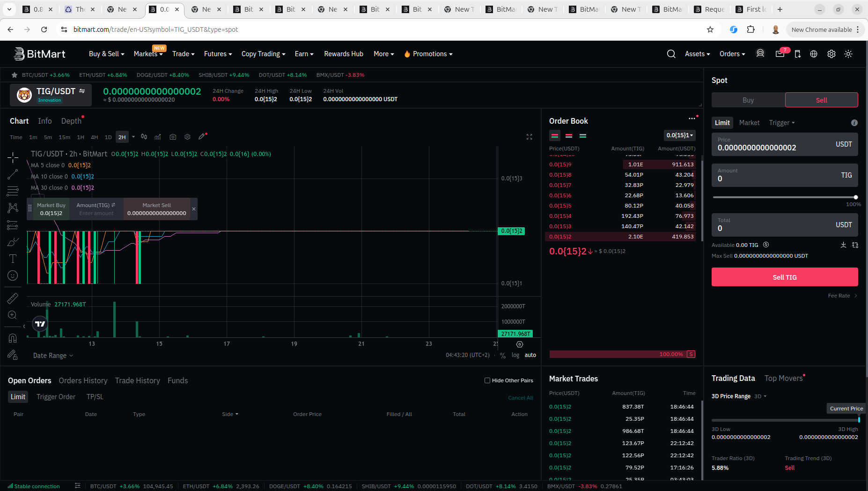Adjust the amount percentage slider

pos(785,197)
